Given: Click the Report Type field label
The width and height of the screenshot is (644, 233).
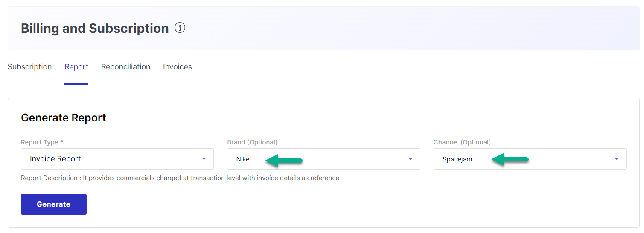Looking at the screenshot, I should pos(42,142).
